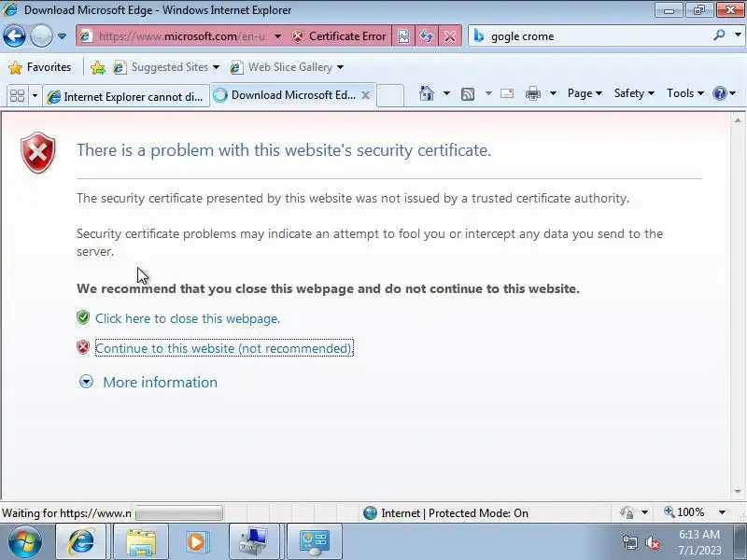Expand the feeds dropdown arrow

point(488,93)
